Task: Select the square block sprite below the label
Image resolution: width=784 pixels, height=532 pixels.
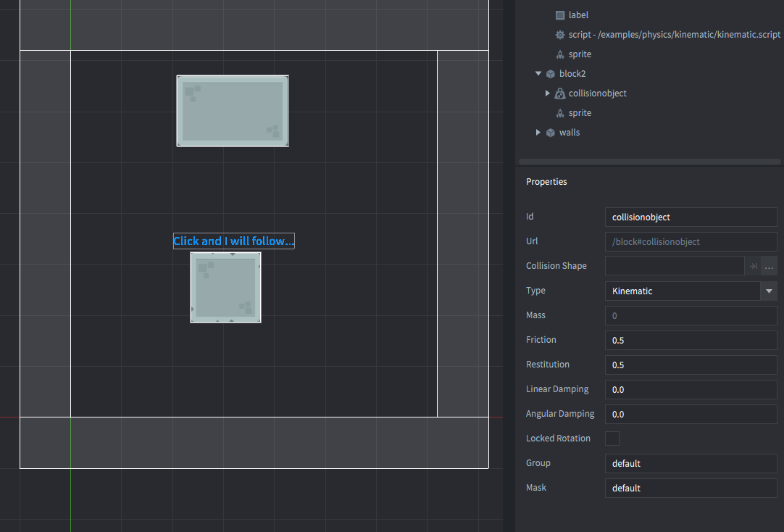Action: [x=225, y=288]
